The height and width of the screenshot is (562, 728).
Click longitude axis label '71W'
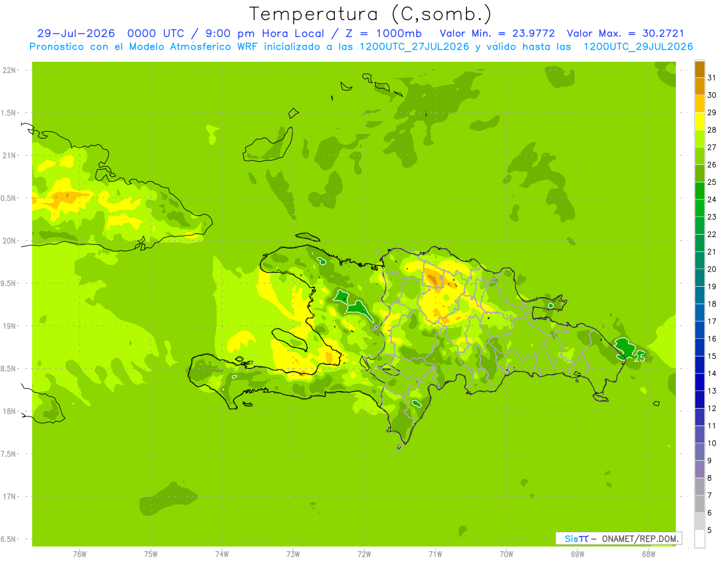pos(435,554)
